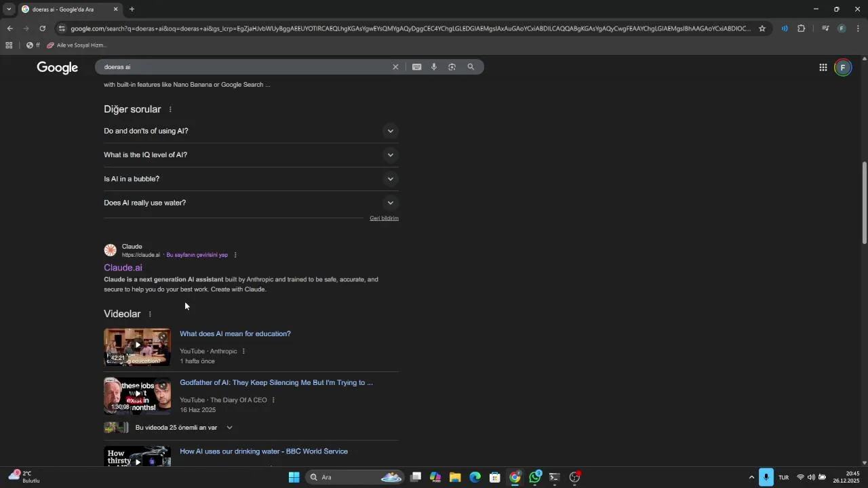Open Microsoft Store from the taskbar

pos(495,477)
